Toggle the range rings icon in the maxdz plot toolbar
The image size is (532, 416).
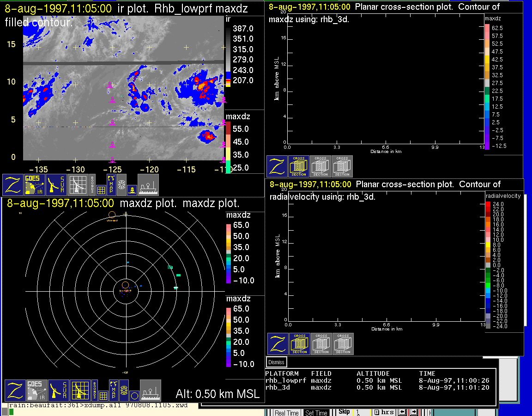coord(123,391)
